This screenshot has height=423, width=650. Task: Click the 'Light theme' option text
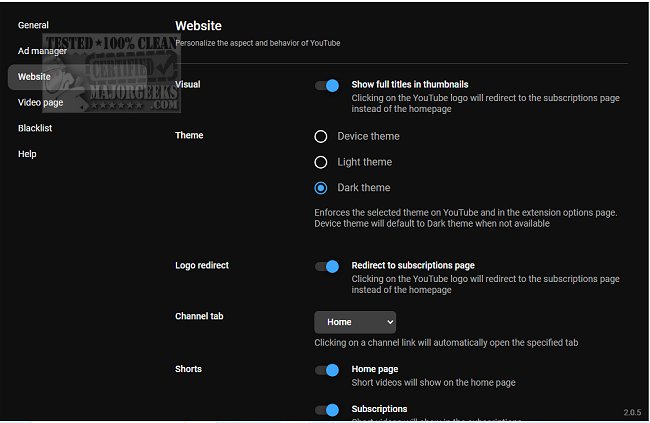click(364, 162)
